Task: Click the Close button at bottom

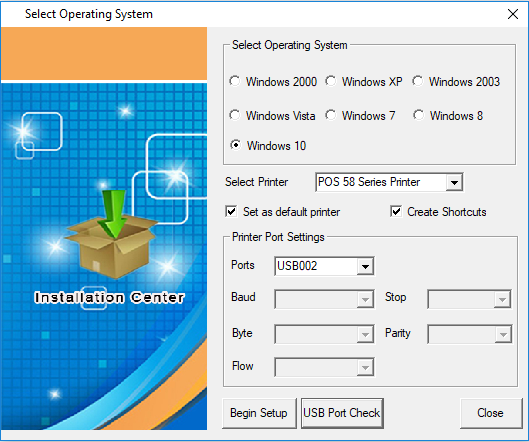Action: pyautogui.click(x=491, y=413)
